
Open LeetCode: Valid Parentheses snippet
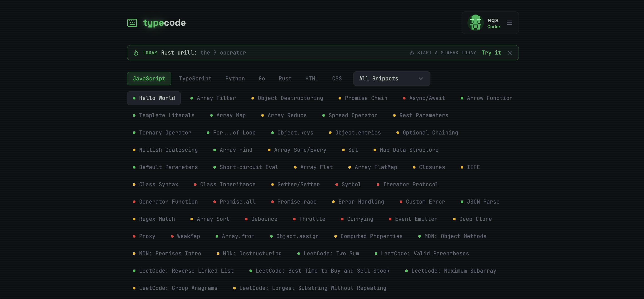[x=422, y=254]
